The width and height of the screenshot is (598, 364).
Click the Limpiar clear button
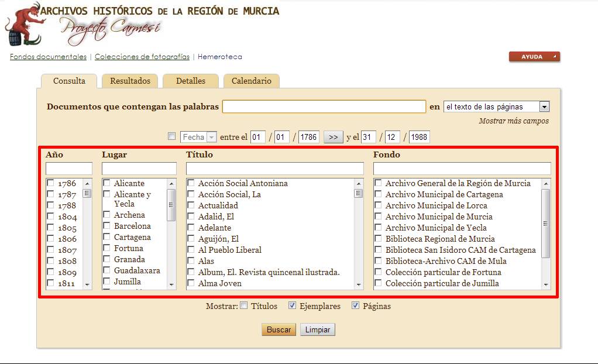pos(318,329)
